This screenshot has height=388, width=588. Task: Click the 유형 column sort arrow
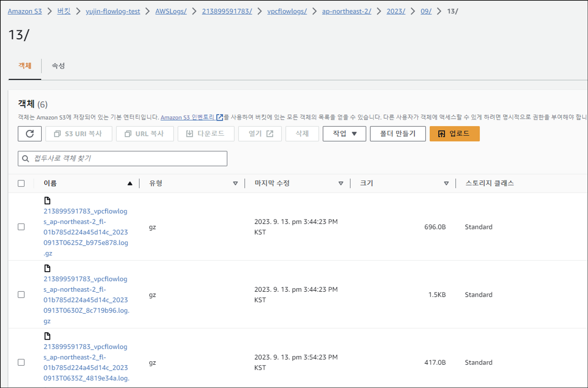point(235,183)
